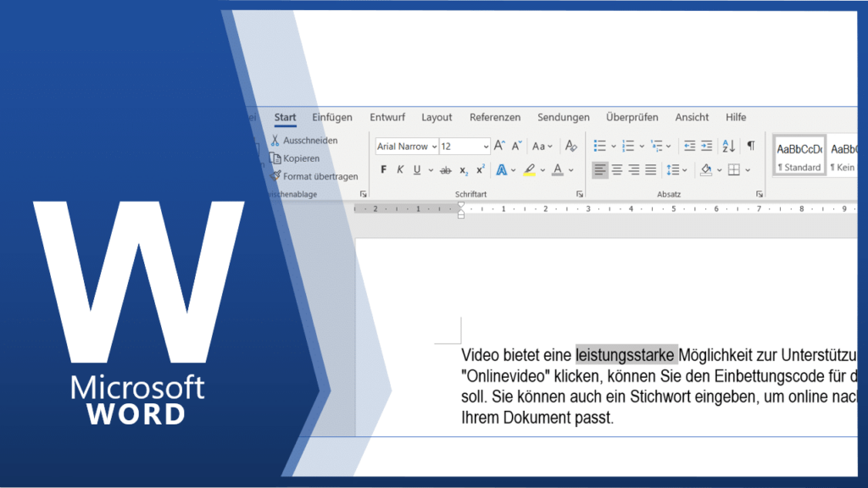Click the multilevel list icon
The width and height of the screenshot is (868, 488).
click(x=657, y=146)
